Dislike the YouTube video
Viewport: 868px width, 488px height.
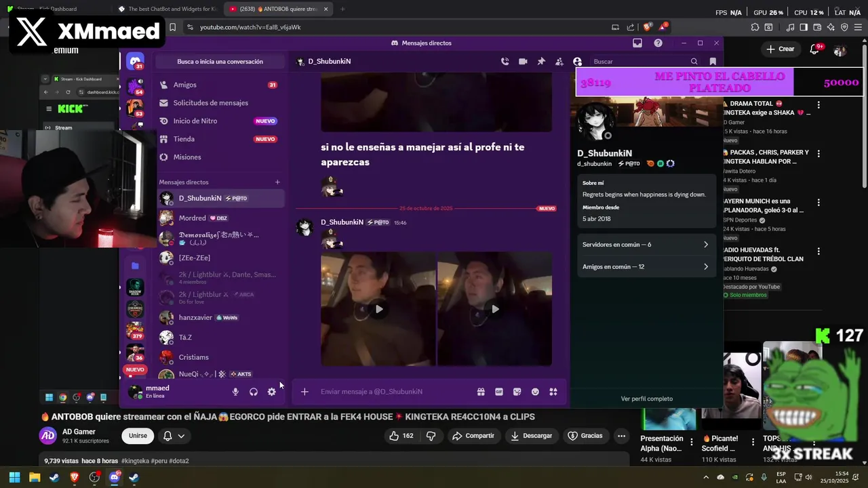point(431,436)
